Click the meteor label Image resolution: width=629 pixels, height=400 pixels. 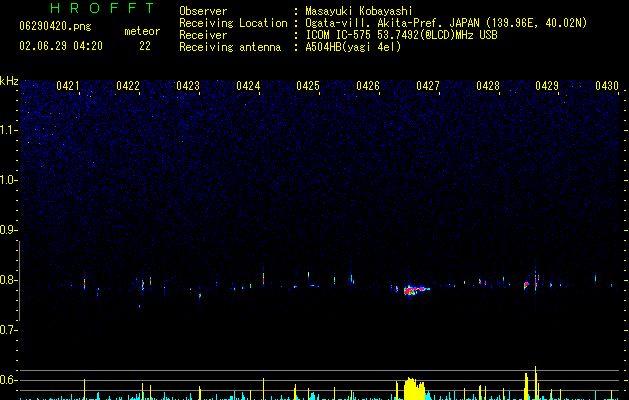[x=142, y=31]
